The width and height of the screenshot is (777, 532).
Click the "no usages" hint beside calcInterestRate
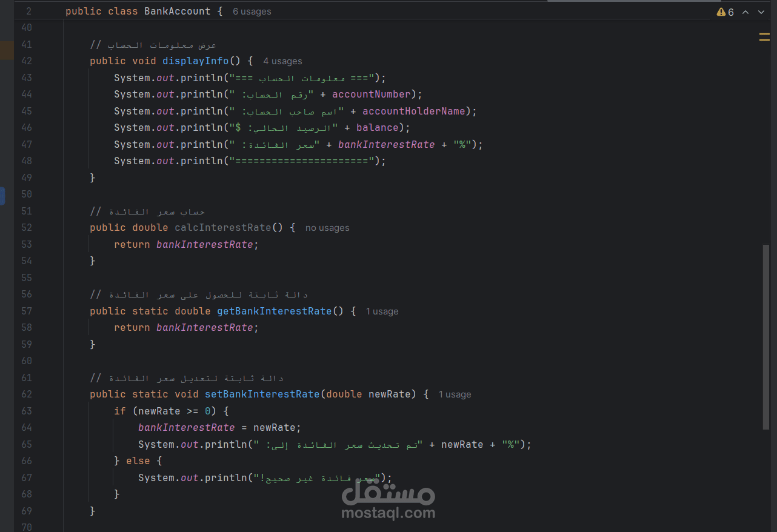coord(327,228)
